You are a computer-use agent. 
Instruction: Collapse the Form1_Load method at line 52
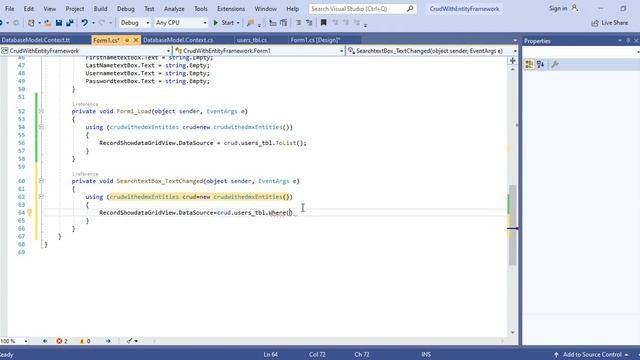[x=41, y=111]
